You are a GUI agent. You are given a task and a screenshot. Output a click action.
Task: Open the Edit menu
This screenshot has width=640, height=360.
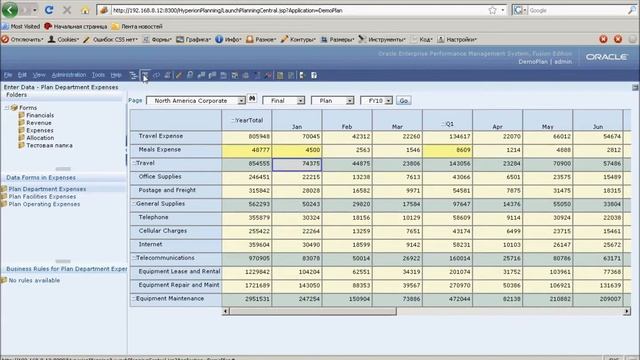22,75
